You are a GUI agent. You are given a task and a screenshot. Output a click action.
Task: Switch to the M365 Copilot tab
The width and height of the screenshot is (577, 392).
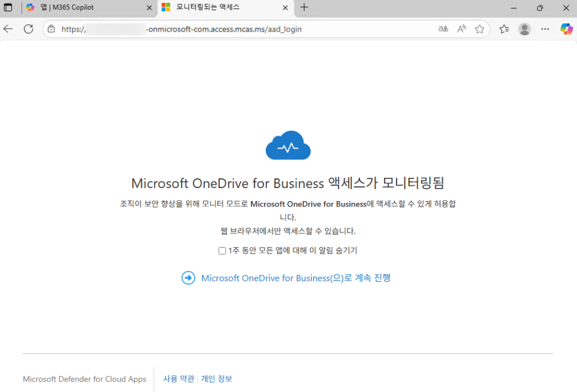88,7
